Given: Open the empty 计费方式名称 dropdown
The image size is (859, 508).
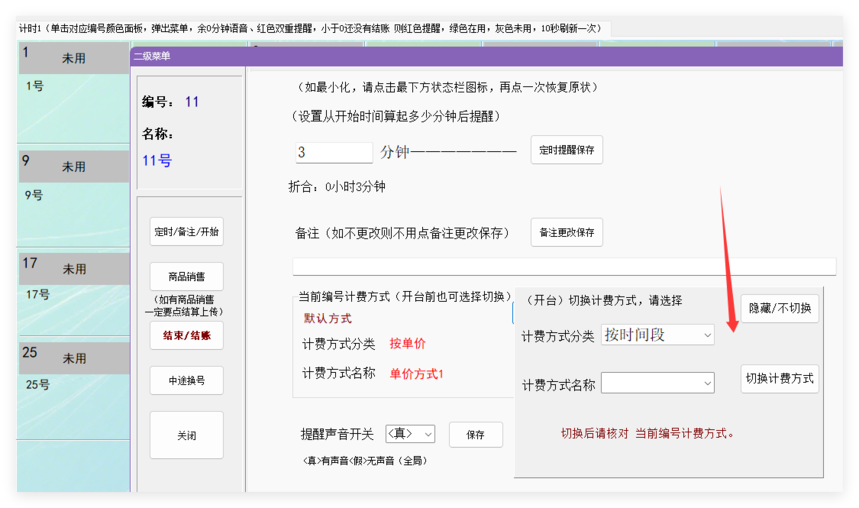Looking at the screenshot, I should coord(657,383).
